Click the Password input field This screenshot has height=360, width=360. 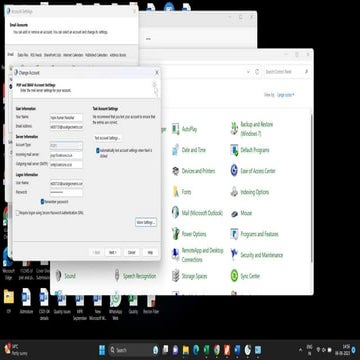coord(66,193)
